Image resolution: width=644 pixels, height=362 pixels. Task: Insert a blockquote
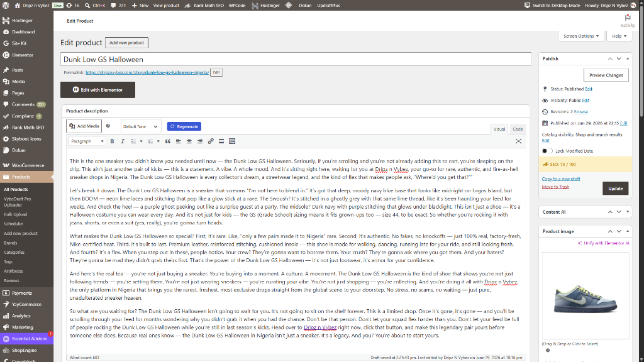click(167, 141)
